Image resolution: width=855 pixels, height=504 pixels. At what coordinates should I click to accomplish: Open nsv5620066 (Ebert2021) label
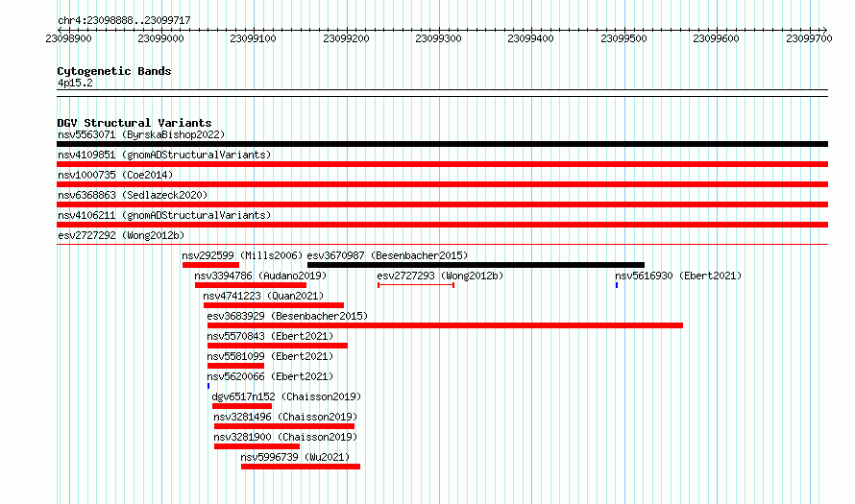(x=270, y=376)
